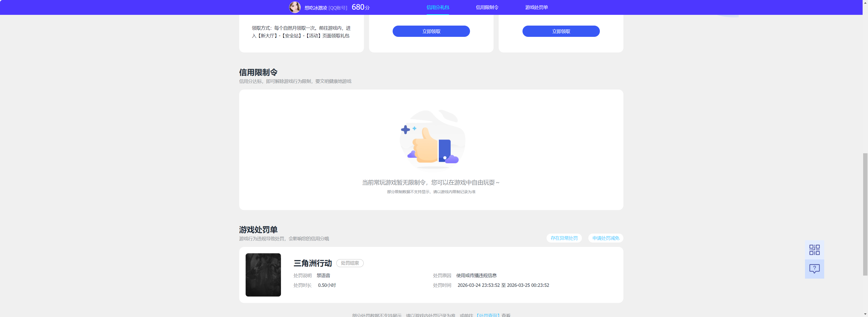Image resolution: width=868 pixels, height=317 pixels.
Task: Click the 三角洲行动 game title
Action: pyautogui.click(x=312, y=263)
